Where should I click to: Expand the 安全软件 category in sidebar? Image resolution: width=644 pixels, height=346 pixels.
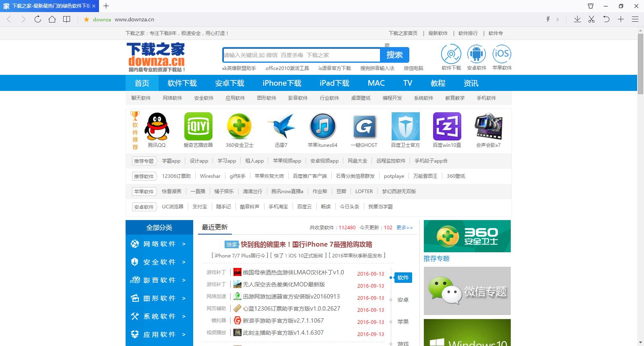[x=159, y=262]
